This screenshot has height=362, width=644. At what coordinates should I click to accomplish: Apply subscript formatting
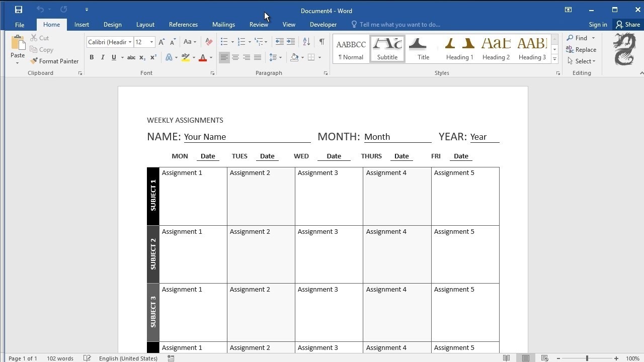pos(142,57)
